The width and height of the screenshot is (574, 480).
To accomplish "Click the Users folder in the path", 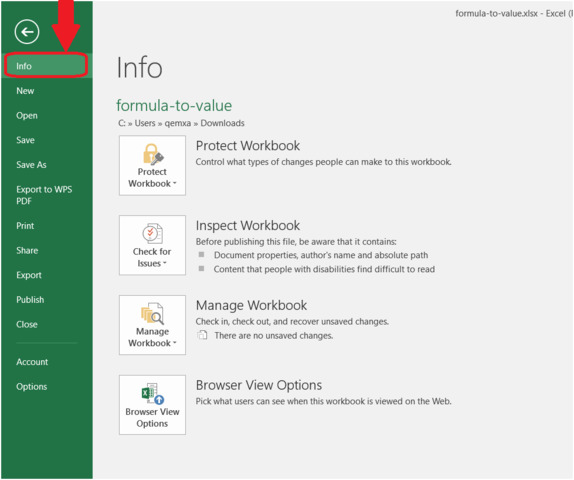I will click(145, 123).
